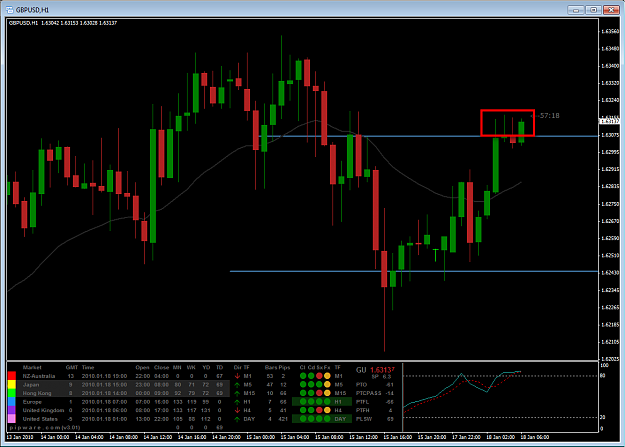The width and height of the screenshot is (625, 447).
Task: Click the last green candle on the chart
Action: (x=521, y=132)
